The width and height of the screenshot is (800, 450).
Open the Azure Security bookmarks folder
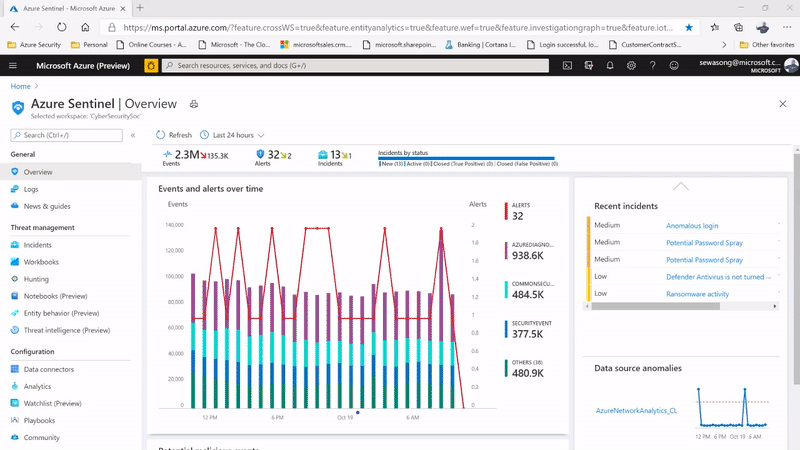pyautogui.click(x=34, y=45)
